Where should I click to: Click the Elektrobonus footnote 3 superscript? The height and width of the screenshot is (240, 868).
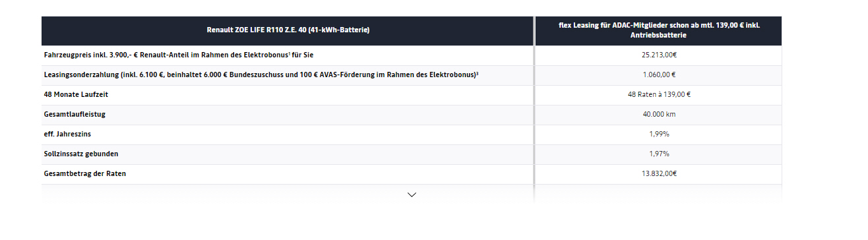477,73
